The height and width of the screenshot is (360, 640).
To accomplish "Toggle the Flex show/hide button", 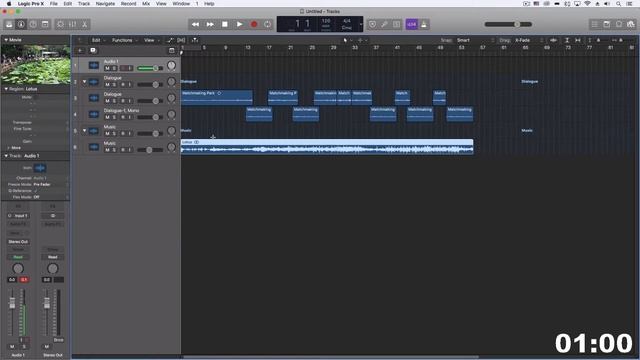I will (x=181, y=40).
